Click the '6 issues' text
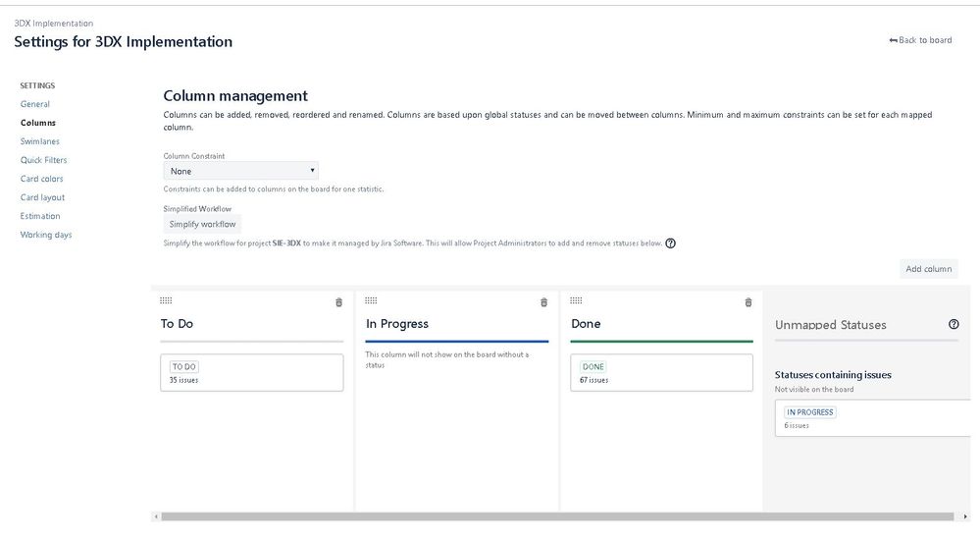 pos(797,425)
